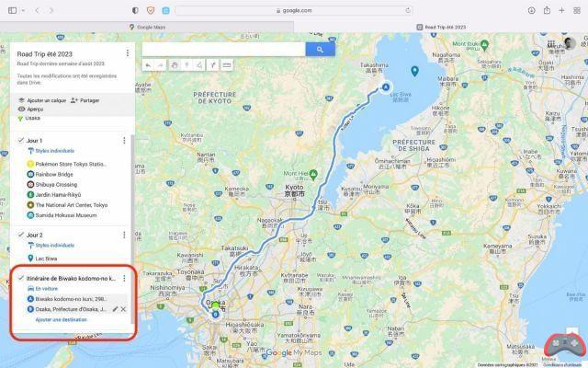Remove the Osaka destination with X icon

tap(123, 309)
